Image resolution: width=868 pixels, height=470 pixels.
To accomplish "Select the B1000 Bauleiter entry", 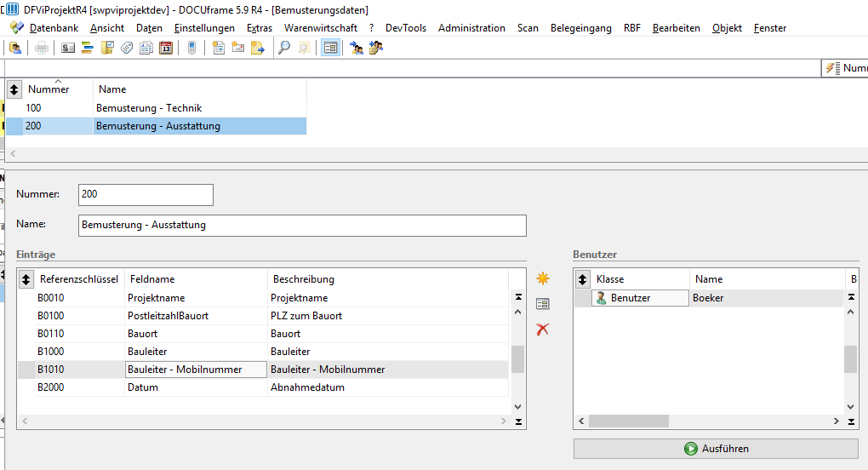I will [263, 352].
